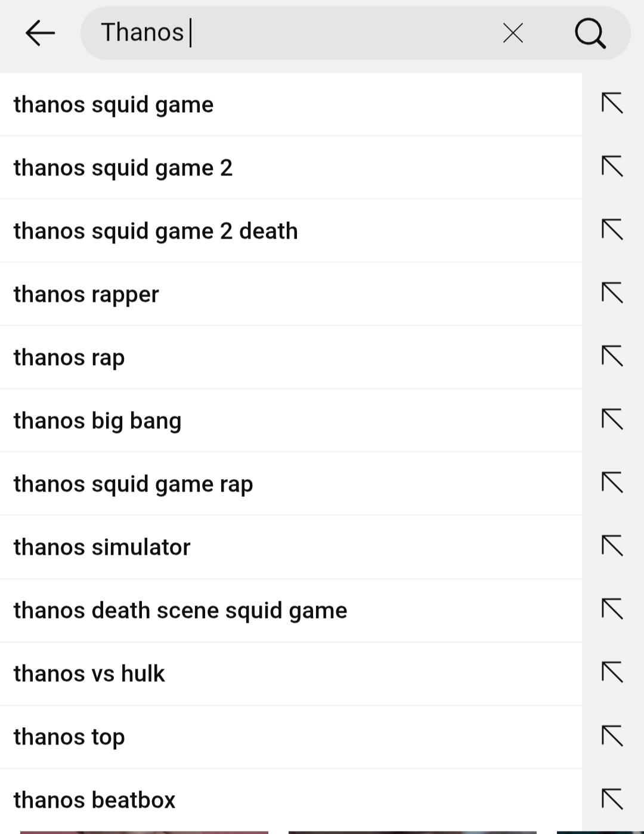Insert 'thanos squid game 2' via arrow icon
Viewport: 644px width, 834px height.
pos(612,166)
